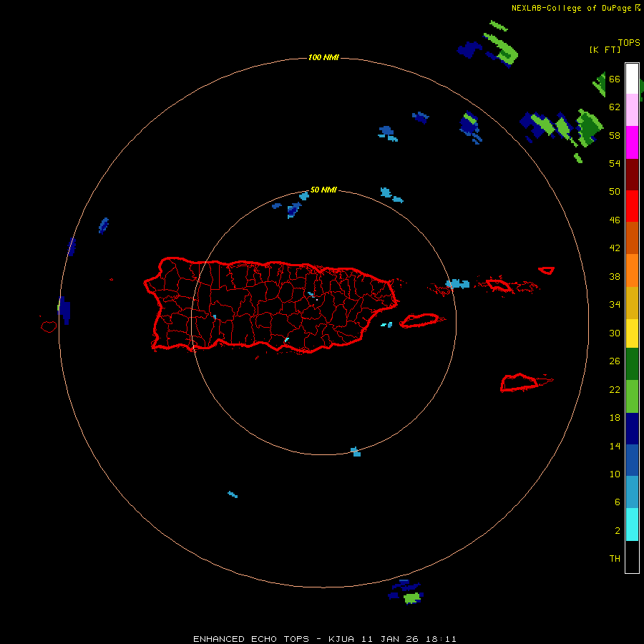644x644 pixels.
Task: Click the legend value label 26
Action: (615, 361)
